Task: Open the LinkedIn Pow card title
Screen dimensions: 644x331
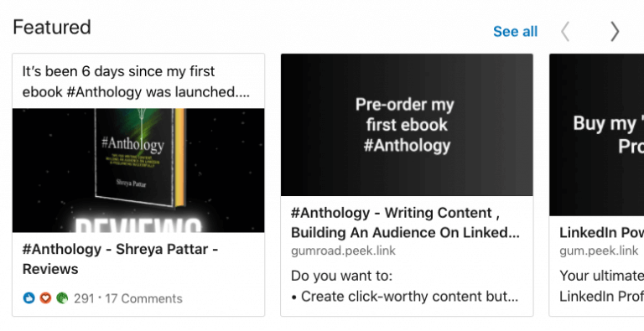Action: pos(602,233)
